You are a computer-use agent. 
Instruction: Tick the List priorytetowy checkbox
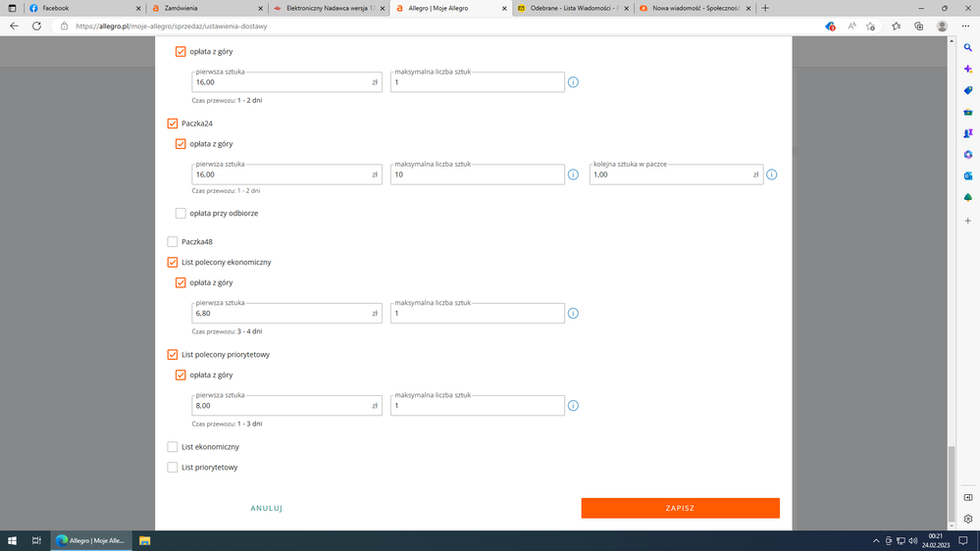point(173,468)
